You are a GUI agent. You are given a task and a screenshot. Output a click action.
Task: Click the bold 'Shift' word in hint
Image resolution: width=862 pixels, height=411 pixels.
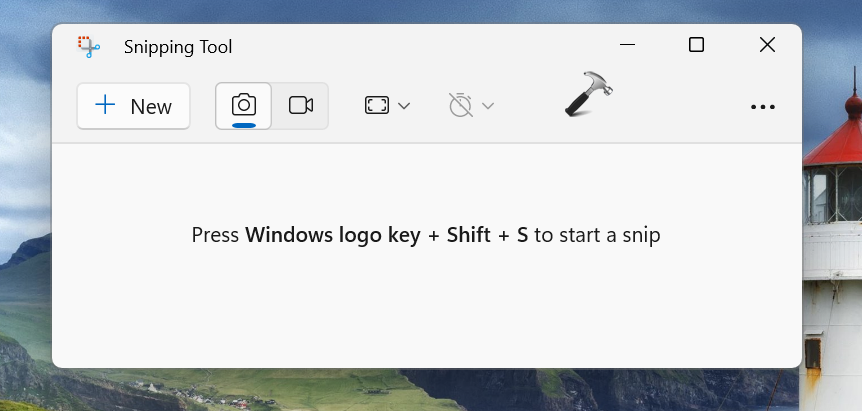coord(468,236)
